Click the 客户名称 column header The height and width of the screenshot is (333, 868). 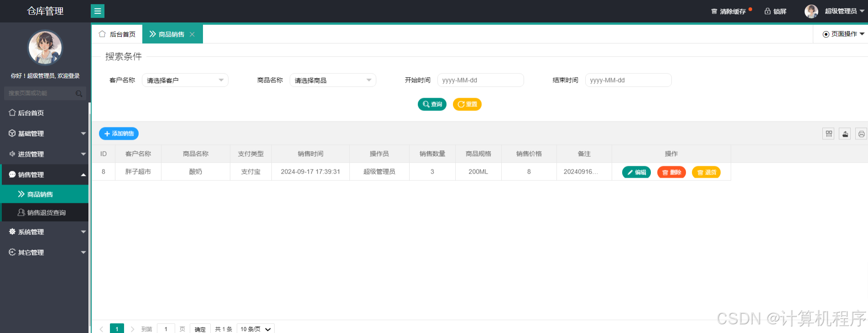point(138,154)
